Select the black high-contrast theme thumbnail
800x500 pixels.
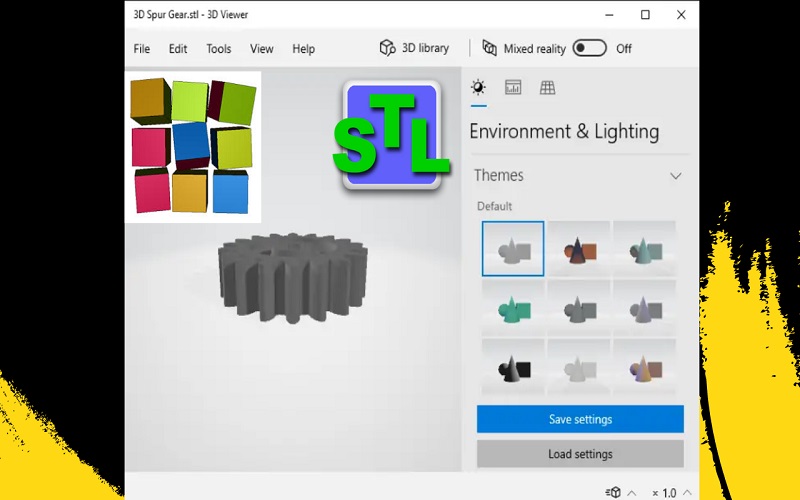click(x=513, y=367)
